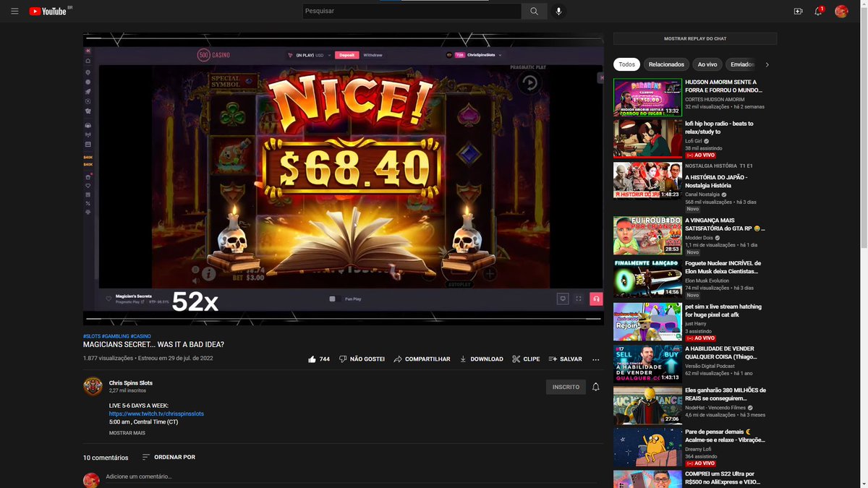Viewport: 868px width, 488px height.
Task: Open the twitch.tv/chrisspinsslots link
Action: pos(156,414)
